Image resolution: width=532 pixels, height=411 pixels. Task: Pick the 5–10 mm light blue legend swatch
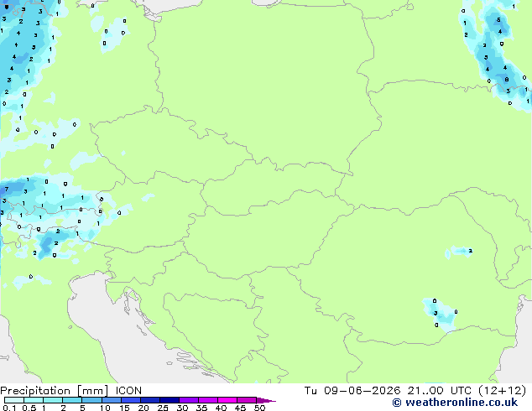point(91,400)
